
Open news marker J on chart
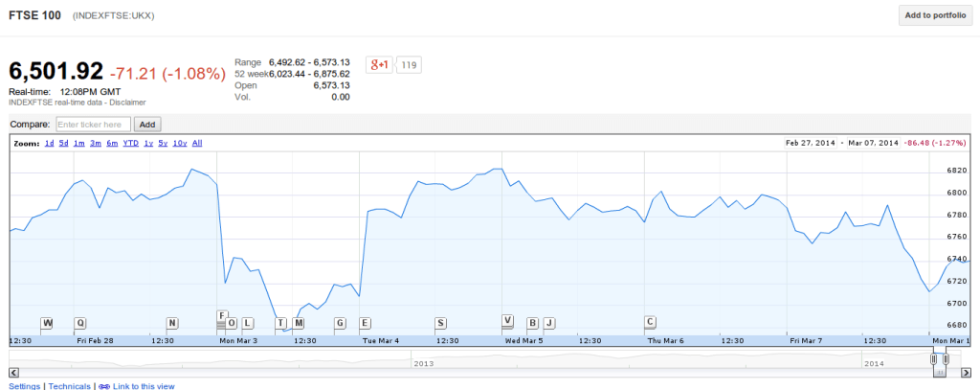548,323
